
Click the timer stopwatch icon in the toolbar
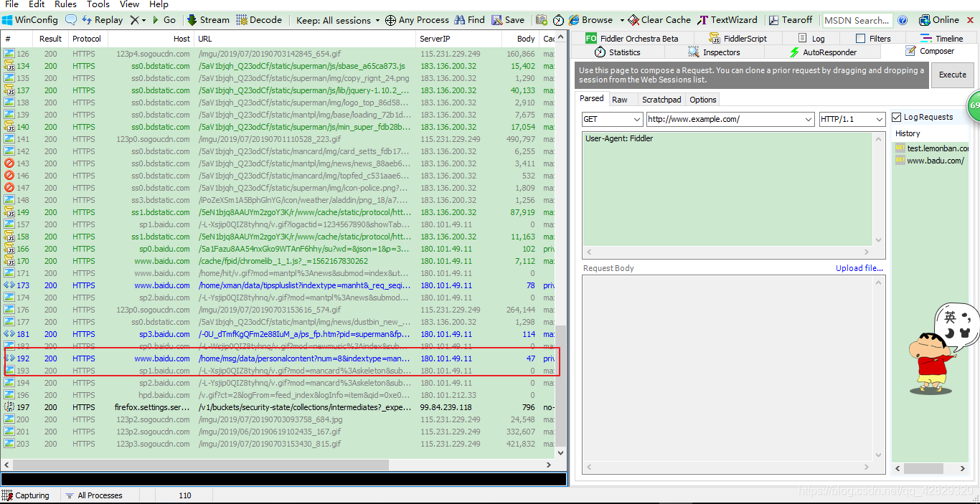[x=558, y=20]
